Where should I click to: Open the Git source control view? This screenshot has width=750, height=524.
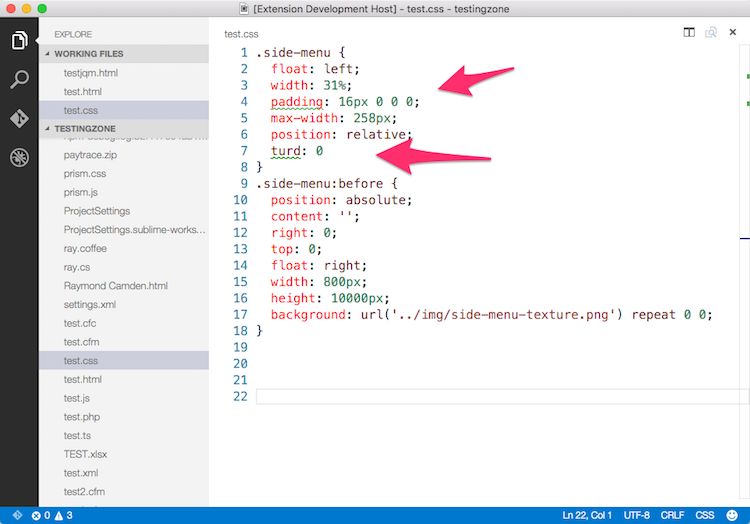point(19,119)
